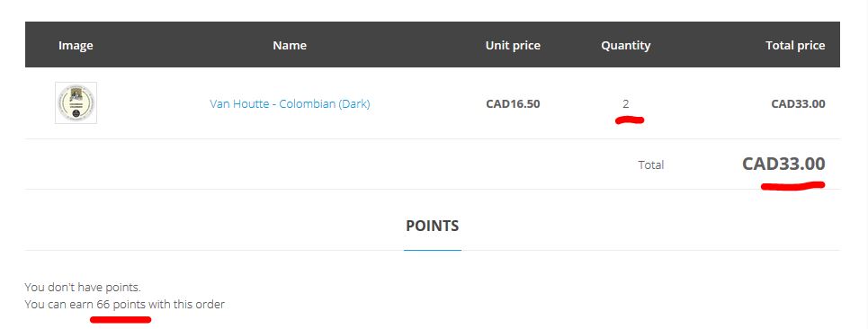Select the large CAD33.00 order total
Screen dimensions: 868x329
783,164
